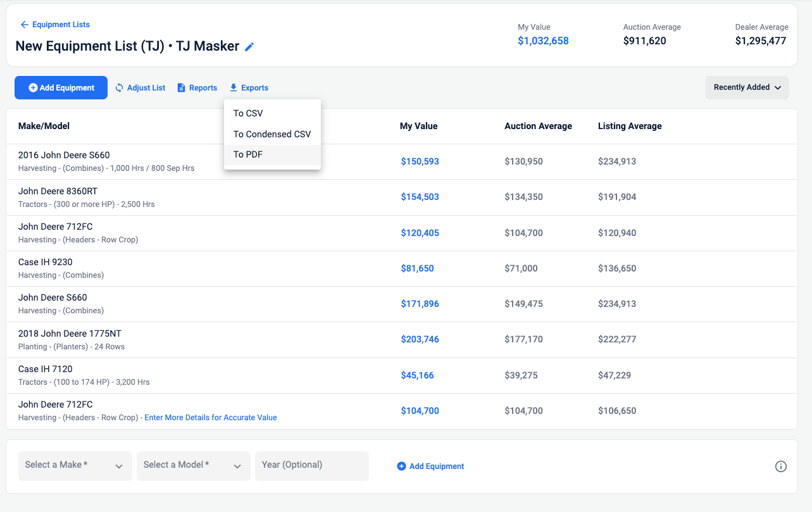Click My Value $81,650
This screenshot has width=812, height=512.
[x=417, y=268]
